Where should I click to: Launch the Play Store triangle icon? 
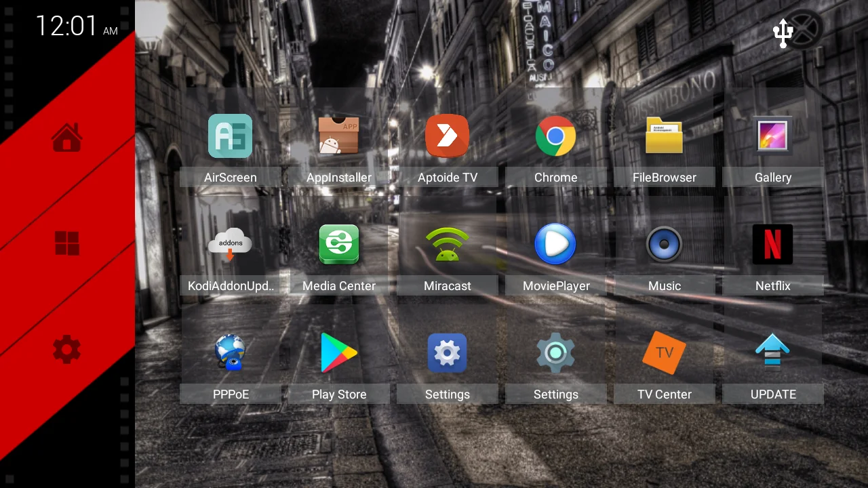(x=339, y=352)
